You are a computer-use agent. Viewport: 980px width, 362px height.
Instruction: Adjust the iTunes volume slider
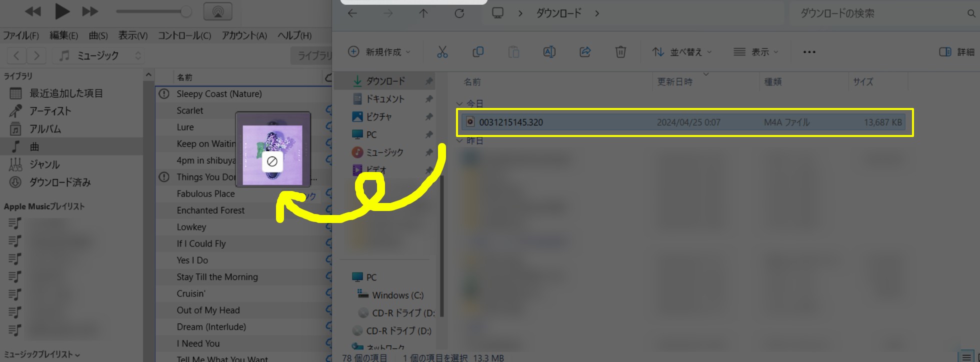tap(154, 11)
